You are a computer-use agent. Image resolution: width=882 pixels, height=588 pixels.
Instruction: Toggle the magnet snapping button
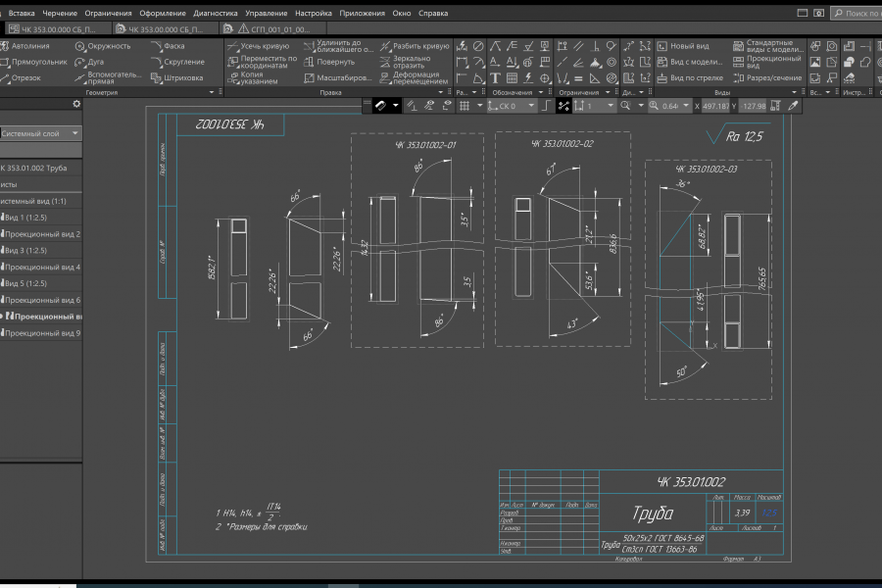[x=381, y=106]
